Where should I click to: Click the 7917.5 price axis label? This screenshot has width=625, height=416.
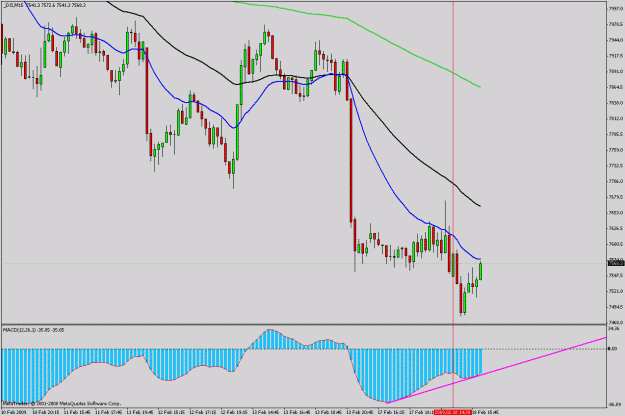tap(616, 56)
